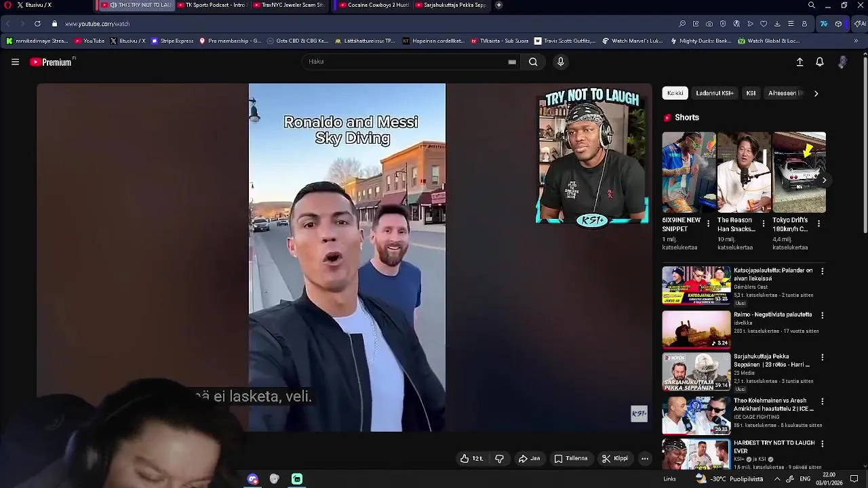Add page to bookmarks heart icon
868x488 pixels.
coord(764,24)
